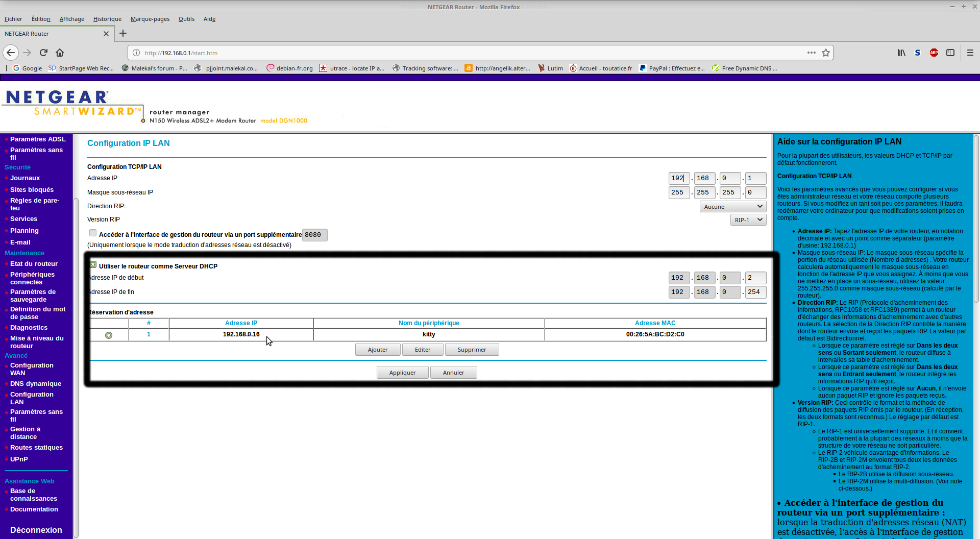This screenshot has height=539, width=980.
Task: Open Lutim bookmark
Action: (x=551, y=68)
